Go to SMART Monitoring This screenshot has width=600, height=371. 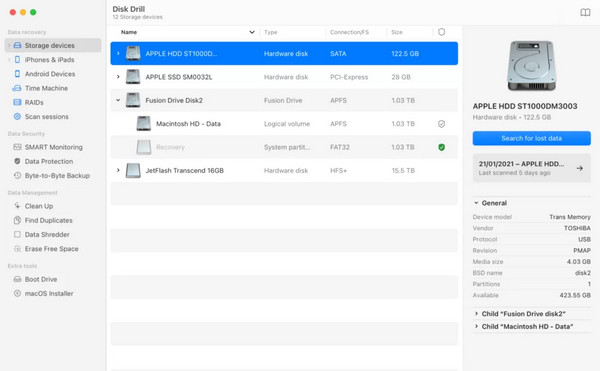point(53,147)
